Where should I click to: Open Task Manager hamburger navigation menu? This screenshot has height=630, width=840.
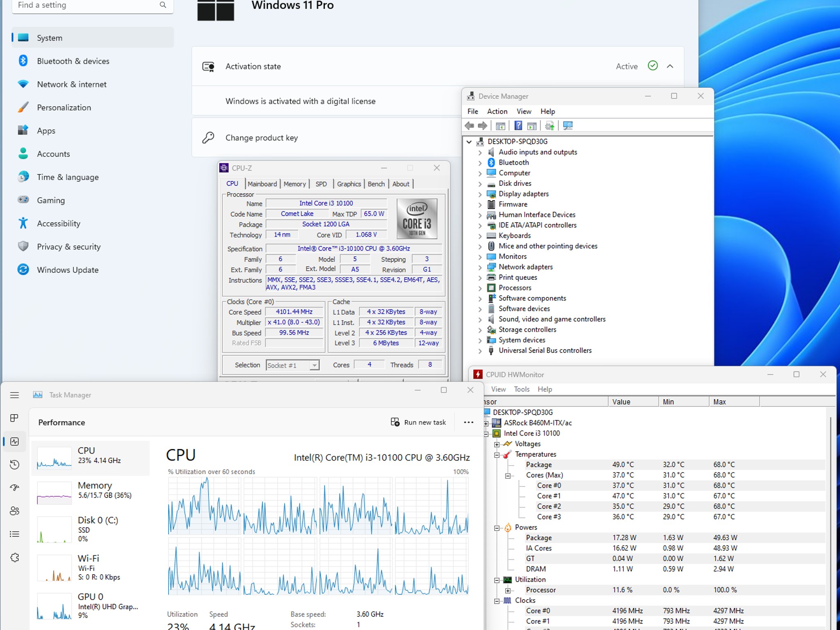point(14,395)
